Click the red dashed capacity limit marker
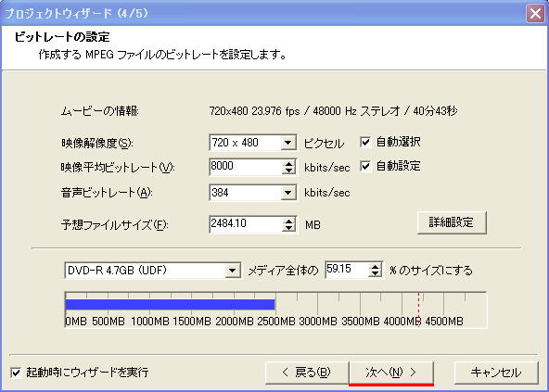Image resolution: width=549 pixels, height=392 pixels. [418, 310]
